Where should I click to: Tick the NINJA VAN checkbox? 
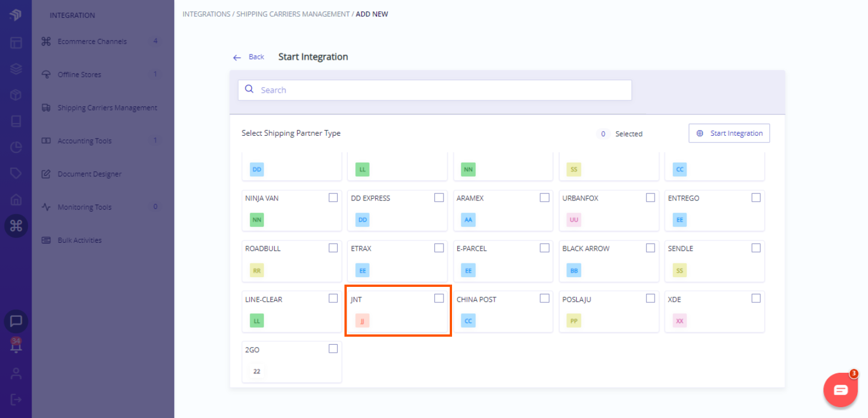click(333, 198)
